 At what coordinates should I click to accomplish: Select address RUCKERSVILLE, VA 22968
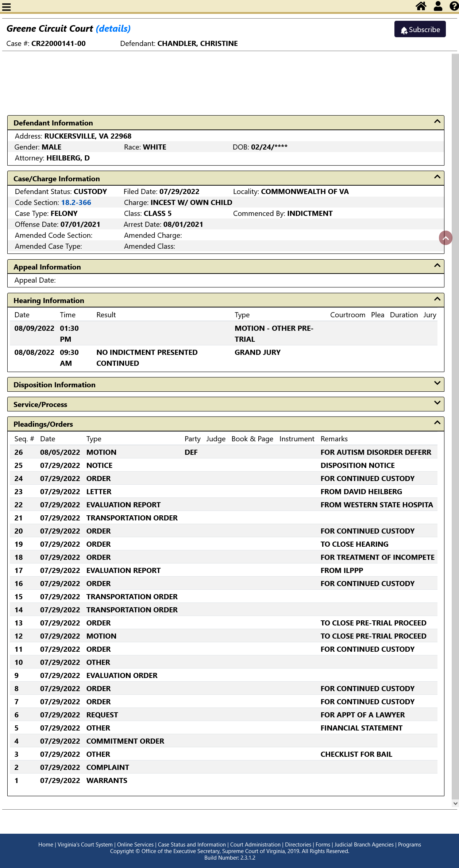click(88, 136)
